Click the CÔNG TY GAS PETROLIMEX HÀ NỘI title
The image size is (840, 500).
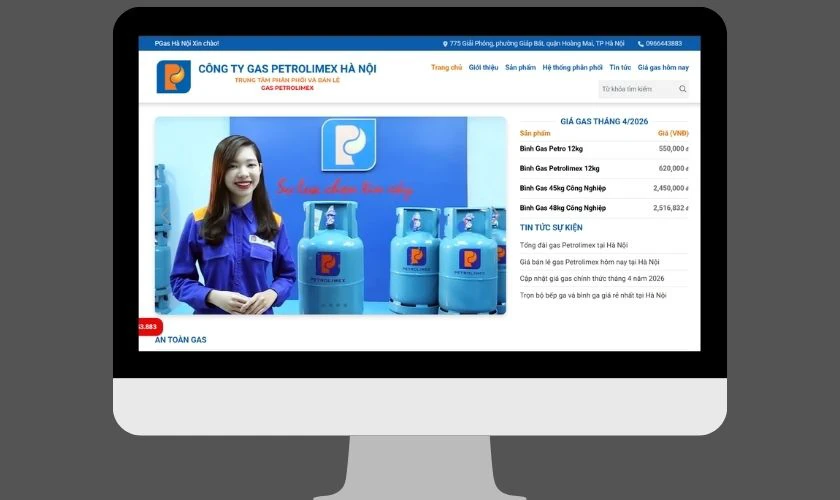click(x=287, y=69)
